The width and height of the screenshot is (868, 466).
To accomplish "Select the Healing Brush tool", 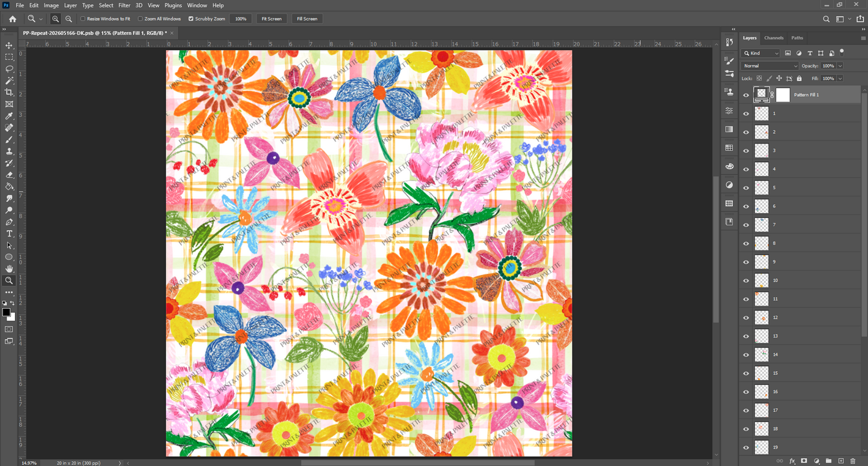I will click(9, 128).
